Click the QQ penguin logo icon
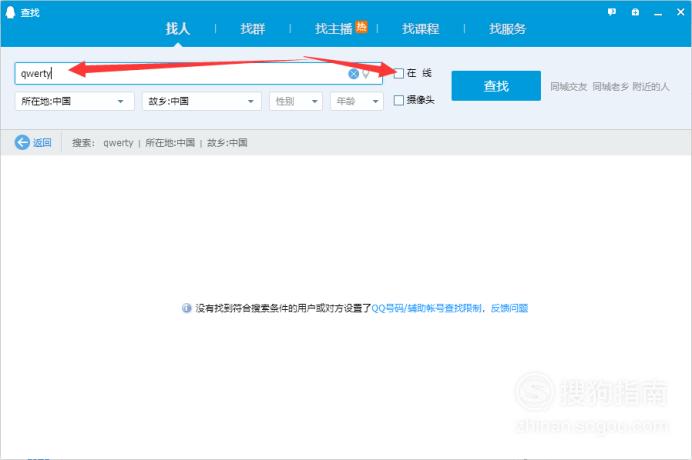This screenshot has height=460, width=692. (10, 12)
